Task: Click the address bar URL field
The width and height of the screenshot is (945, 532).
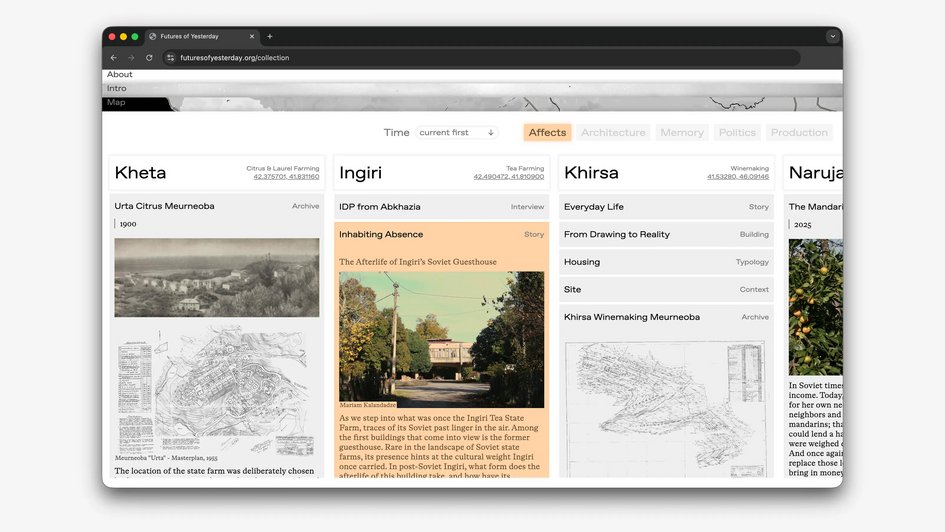Action: (x=482, y=58)
